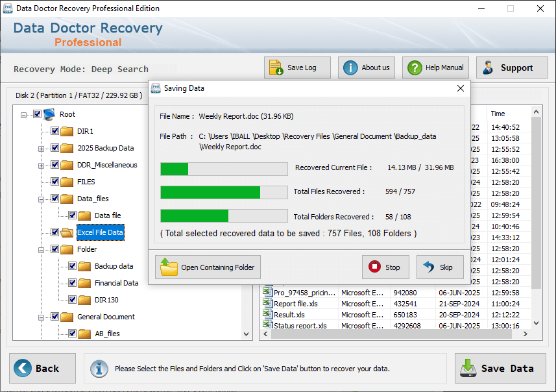Uncheck the DIR1 checkbox
Viewport: 556px width, 392px height.
click(54, 131)
